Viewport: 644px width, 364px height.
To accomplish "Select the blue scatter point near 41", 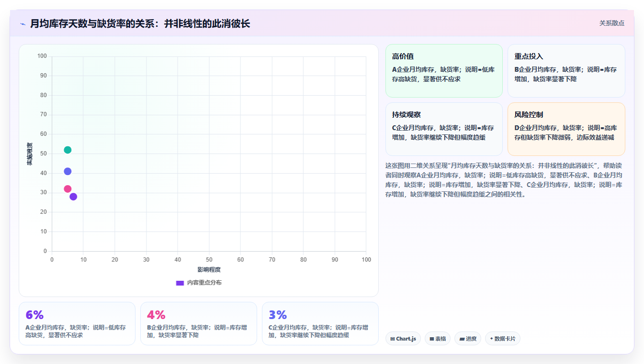I will pyautogui.click(x=68, y=171).
